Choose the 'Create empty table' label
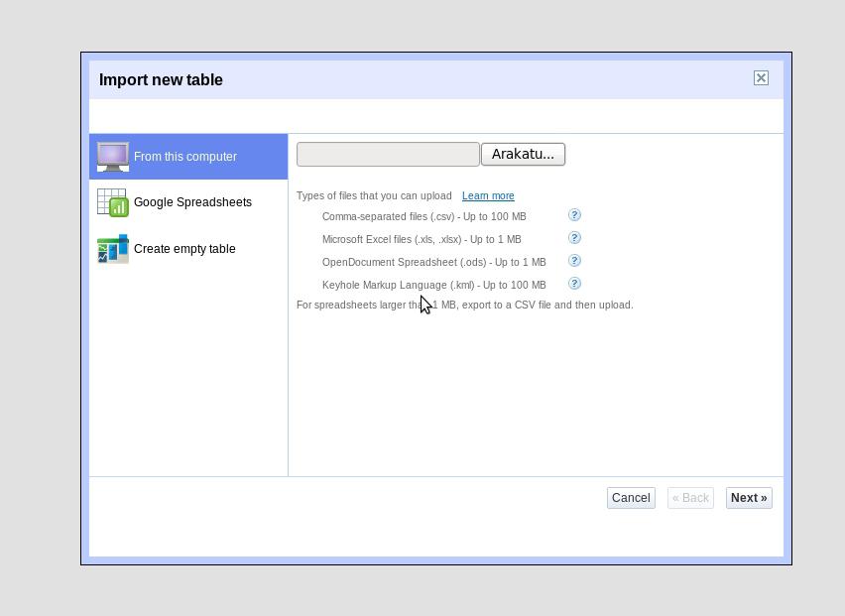 click(x=184, y=249)
